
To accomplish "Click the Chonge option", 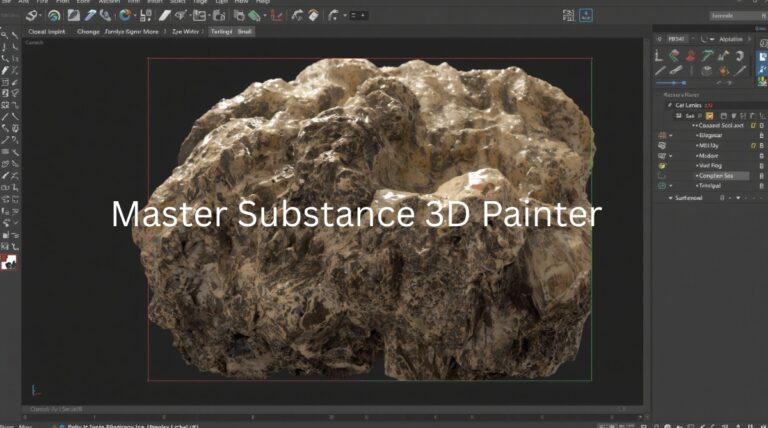I will tap(88, 31).
